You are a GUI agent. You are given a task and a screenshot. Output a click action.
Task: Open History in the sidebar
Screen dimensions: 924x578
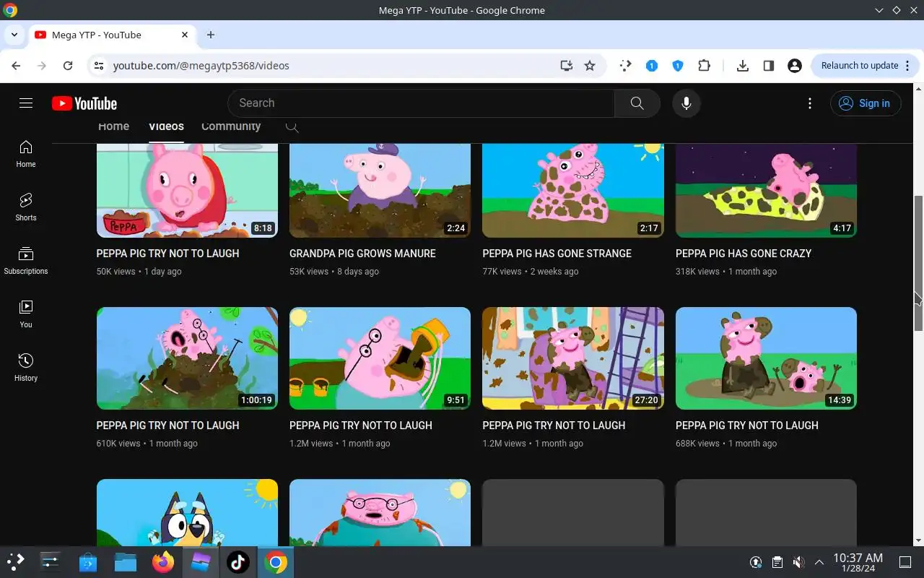(x=26, y=368)
